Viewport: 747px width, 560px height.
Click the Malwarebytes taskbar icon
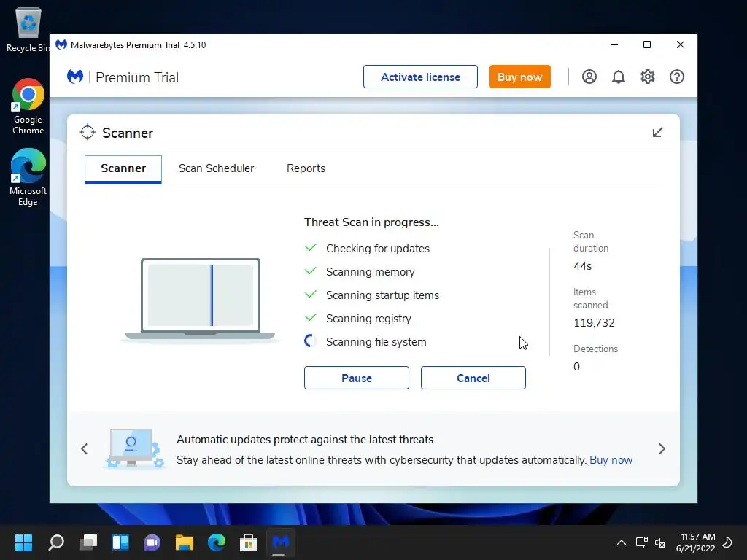tap(281, 542)
